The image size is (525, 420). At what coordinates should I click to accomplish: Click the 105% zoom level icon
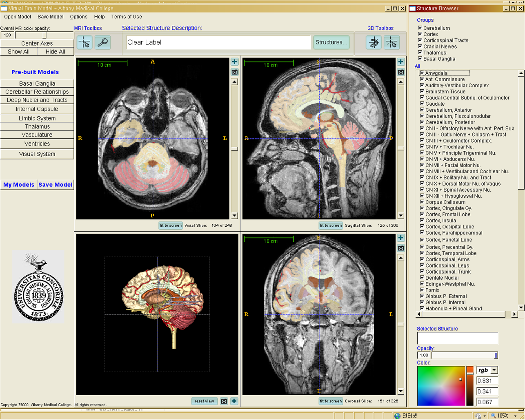coord(494,416)
